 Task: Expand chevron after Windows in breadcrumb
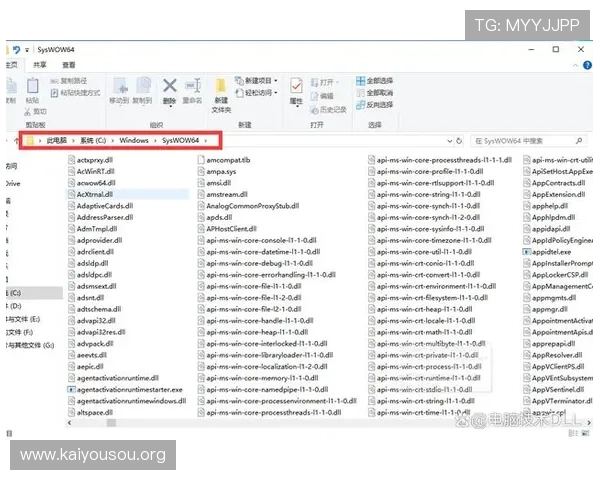pos(155,140)
